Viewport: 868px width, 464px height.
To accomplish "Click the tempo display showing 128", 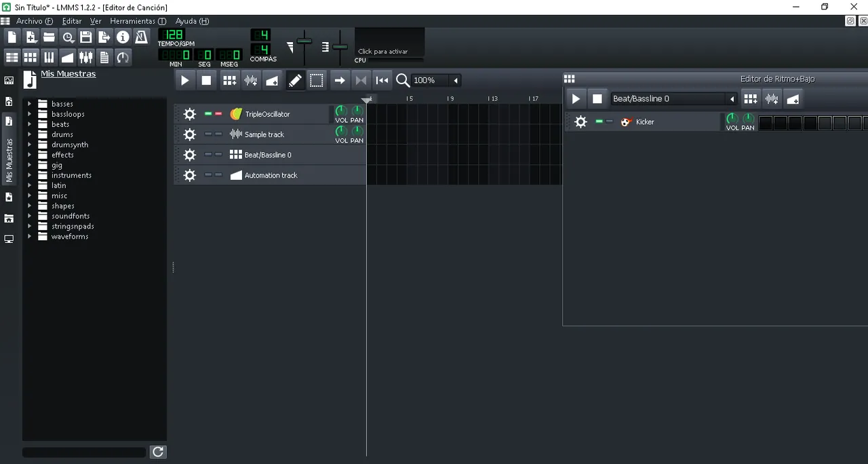I will (172, 35).
